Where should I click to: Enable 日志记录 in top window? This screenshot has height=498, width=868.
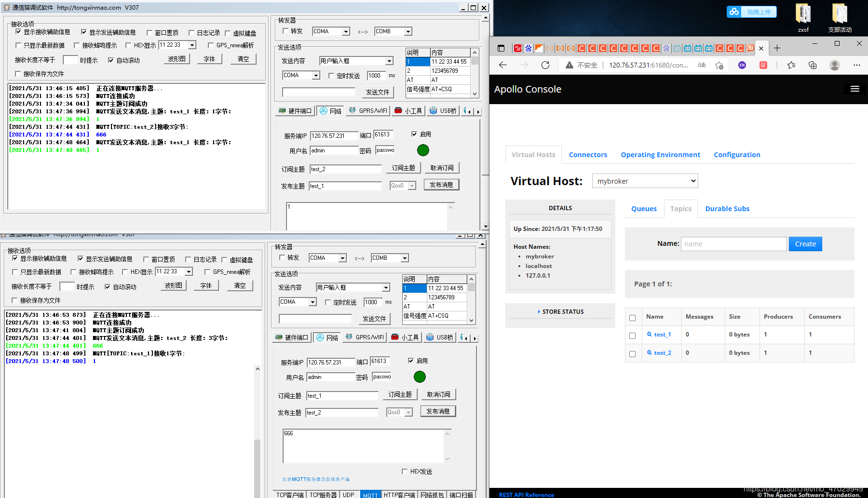[x=191, y=33]
